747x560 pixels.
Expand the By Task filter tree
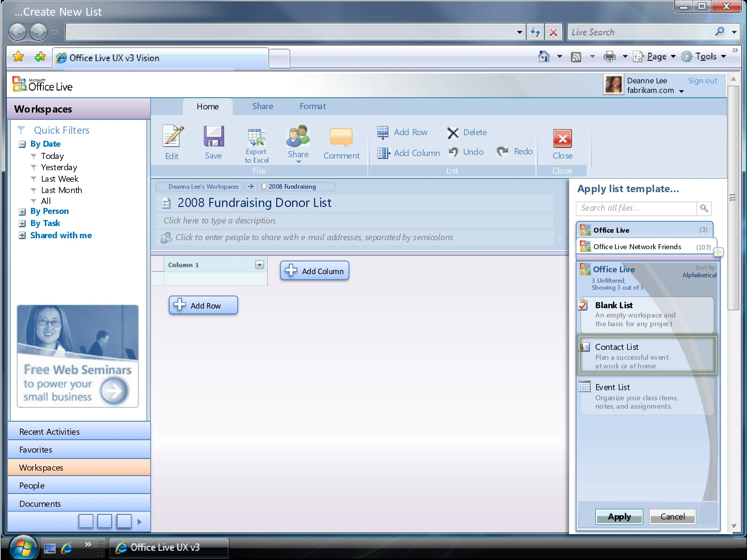tap(22, 223)
